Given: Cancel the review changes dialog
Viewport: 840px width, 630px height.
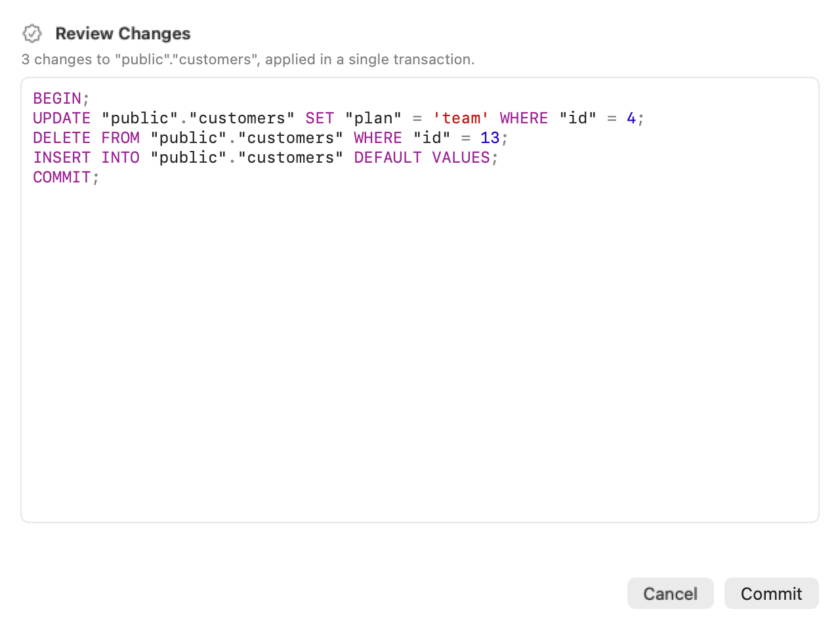Looking at the screenshot, I should click(670, 593).
